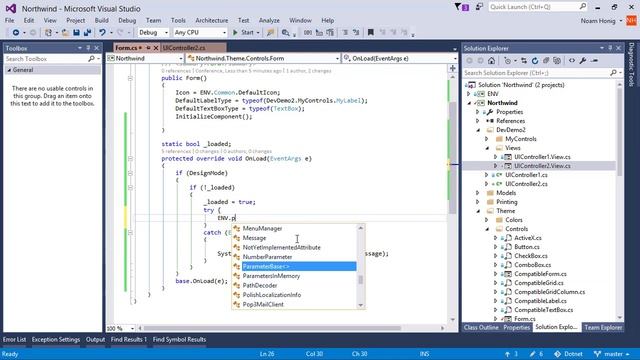
Task: Switch to the UIController2.cs editor tab
Action: [x=184, y=48]
